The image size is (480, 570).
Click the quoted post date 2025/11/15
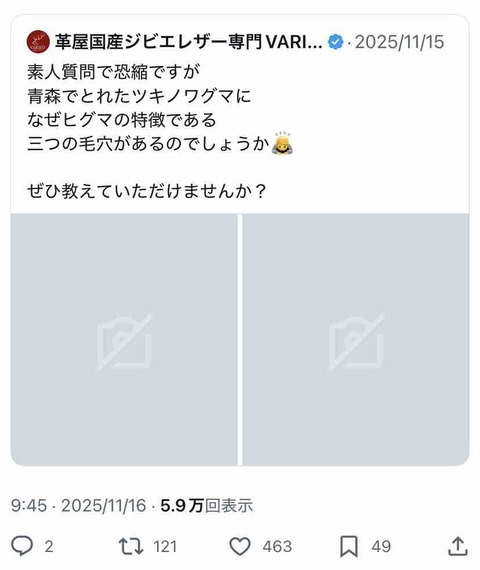pyautogui.click(x=399, y=42)
